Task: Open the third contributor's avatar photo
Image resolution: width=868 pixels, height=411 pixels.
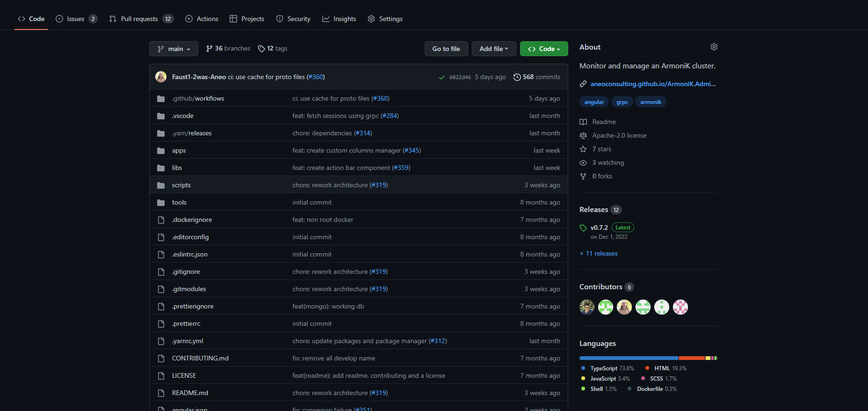Action: tap(624, 307)
